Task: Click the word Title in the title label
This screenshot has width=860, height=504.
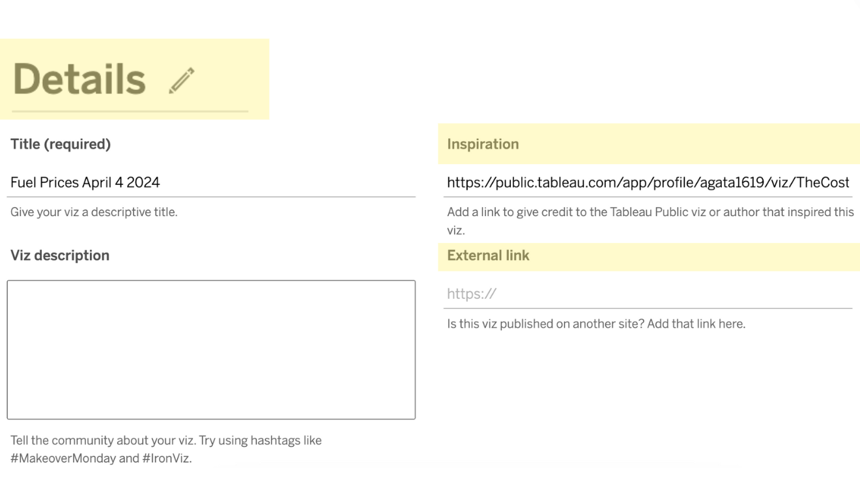Action: [x=25, y=145]
